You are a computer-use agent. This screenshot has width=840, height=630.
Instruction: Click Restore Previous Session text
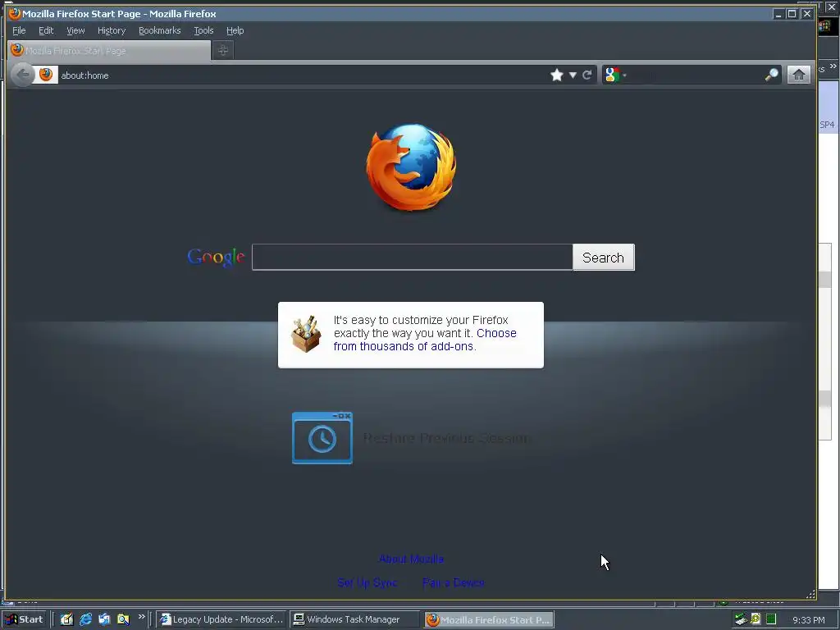(x=445, y=438)
